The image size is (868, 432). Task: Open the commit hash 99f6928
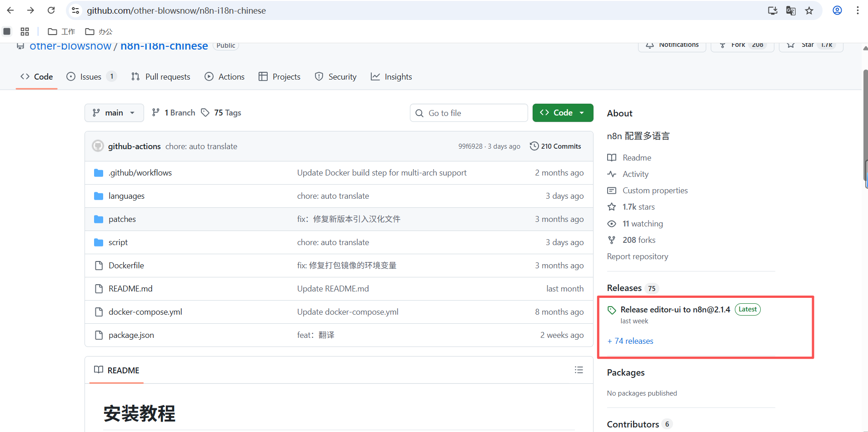point(470,146)
